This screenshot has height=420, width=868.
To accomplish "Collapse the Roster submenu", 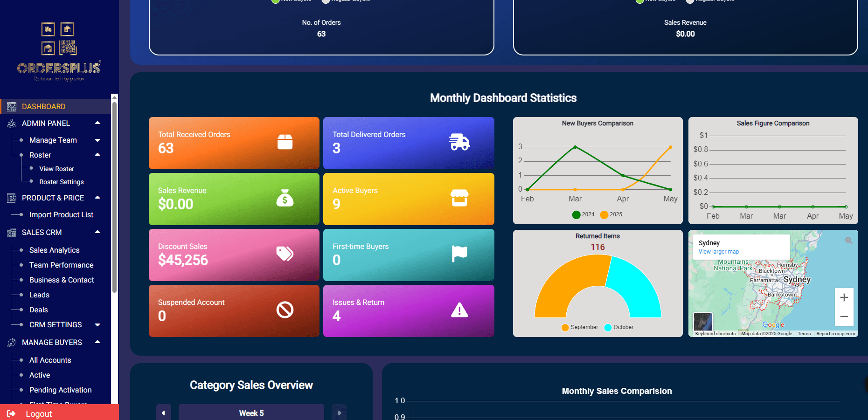I will point(97,155).
